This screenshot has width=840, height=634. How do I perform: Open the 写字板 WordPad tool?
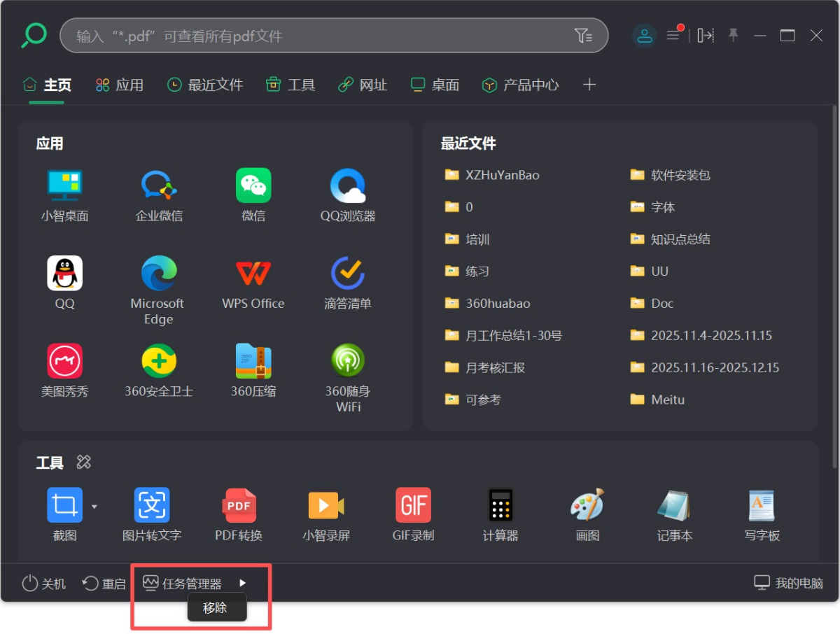click(x=761, y=505)
